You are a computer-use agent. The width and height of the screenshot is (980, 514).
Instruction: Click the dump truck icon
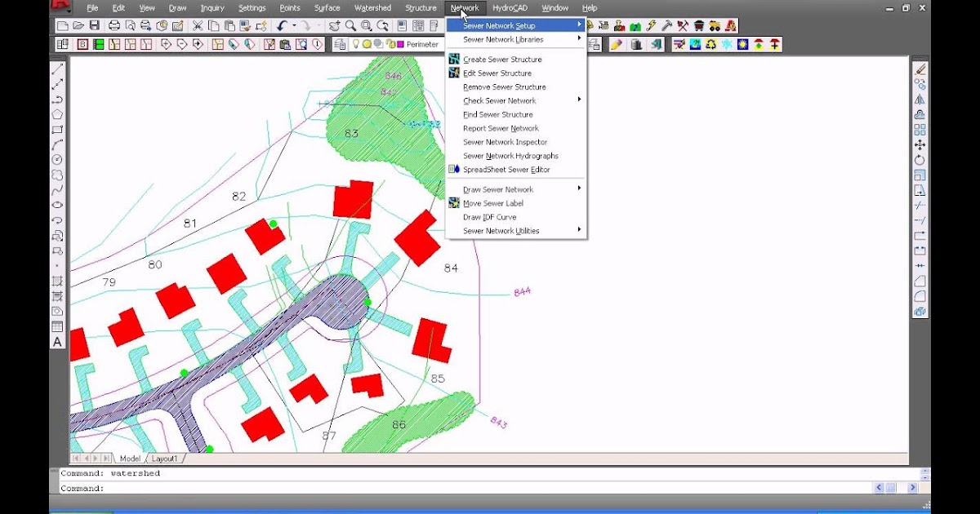point(714,25)
